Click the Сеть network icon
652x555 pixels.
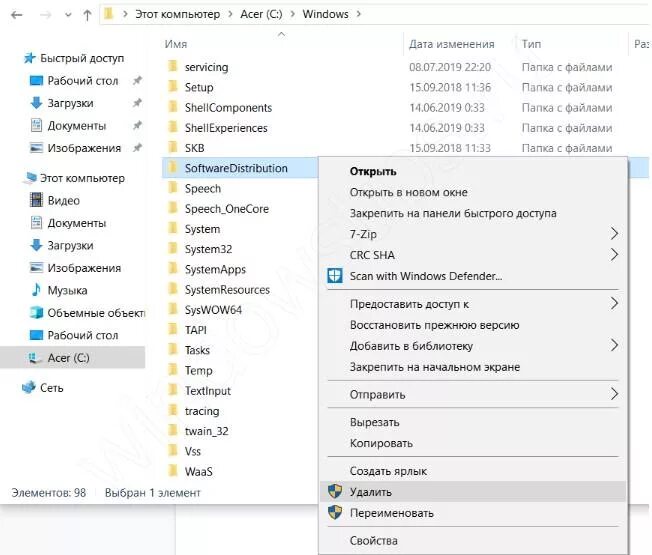click(x=28, y=387)
